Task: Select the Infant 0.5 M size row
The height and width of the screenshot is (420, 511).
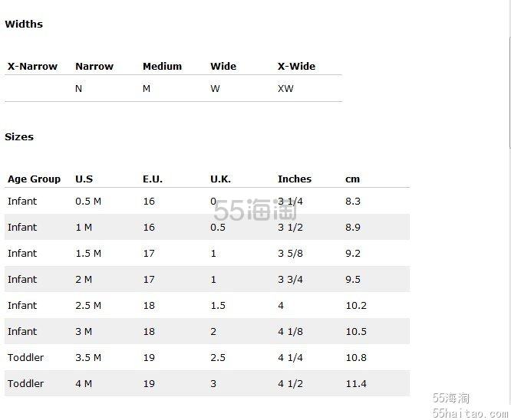Action: tap(207, 202)
